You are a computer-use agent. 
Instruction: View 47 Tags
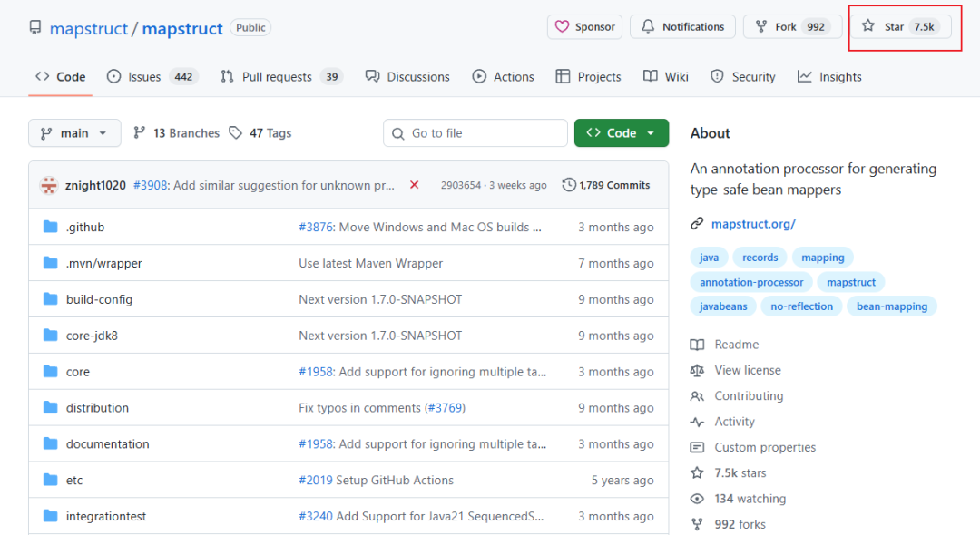pos(260,133)
